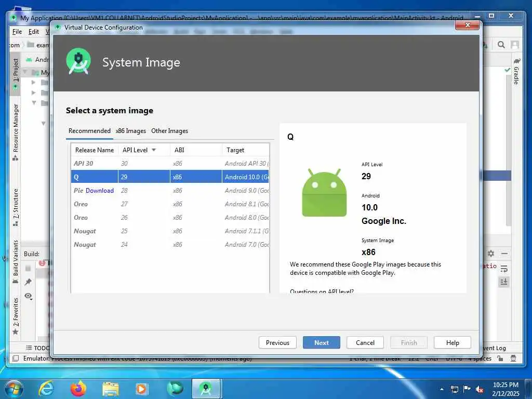Open the Windows Start menu

pyautogui.click(x=14, y=389)
